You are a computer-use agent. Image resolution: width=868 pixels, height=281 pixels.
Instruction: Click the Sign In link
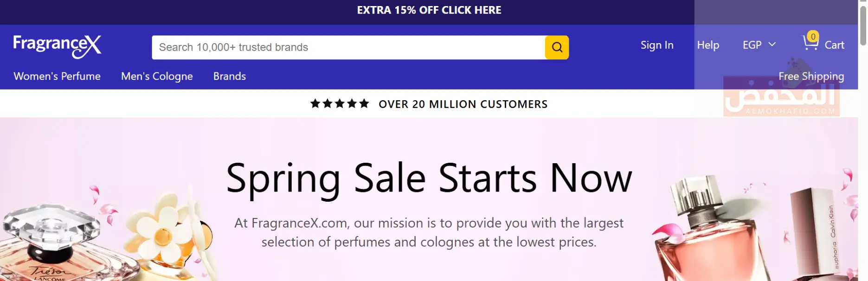tap(657, 45)
